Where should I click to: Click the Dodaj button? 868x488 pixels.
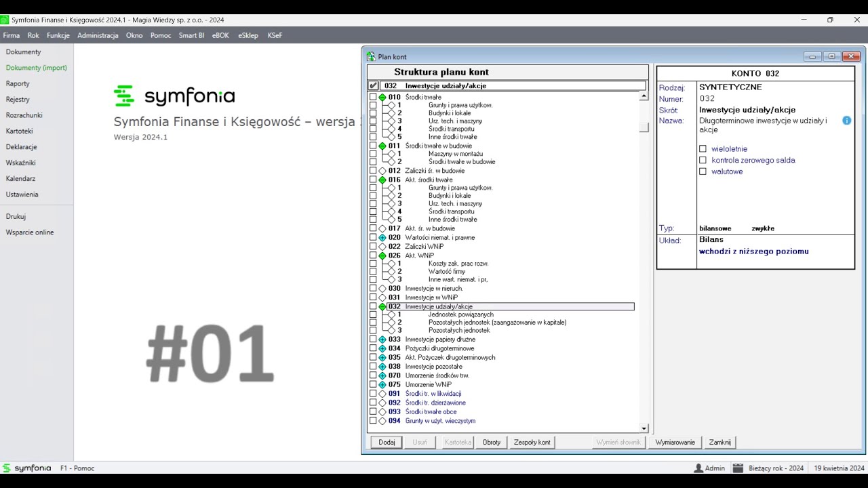387,442
